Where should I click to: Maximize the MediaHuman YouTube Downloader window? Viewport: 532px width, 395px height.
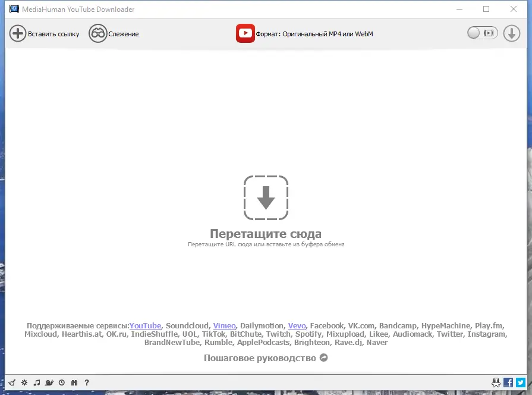[486, 9]
